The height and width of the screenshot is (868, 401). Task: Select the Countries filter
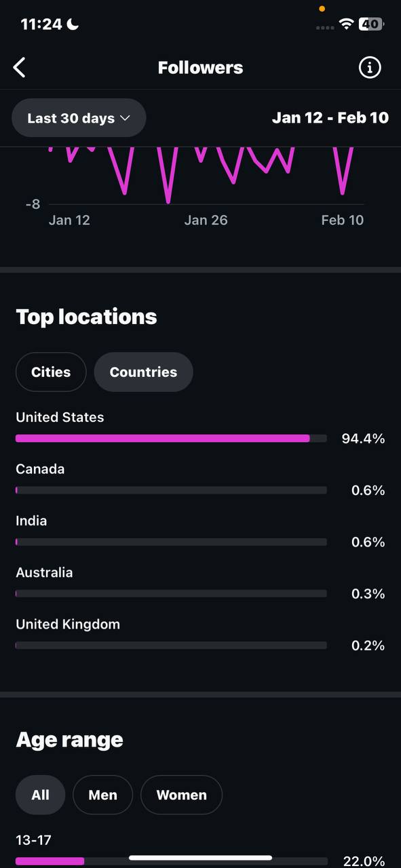143,372
